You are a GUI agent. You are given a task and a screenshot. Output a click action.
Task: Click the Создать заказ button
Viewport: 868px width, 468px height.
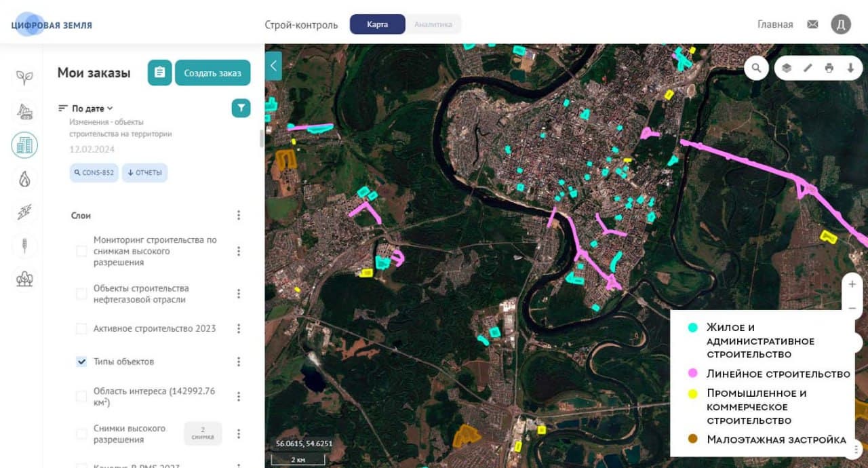tap(213, 73)
